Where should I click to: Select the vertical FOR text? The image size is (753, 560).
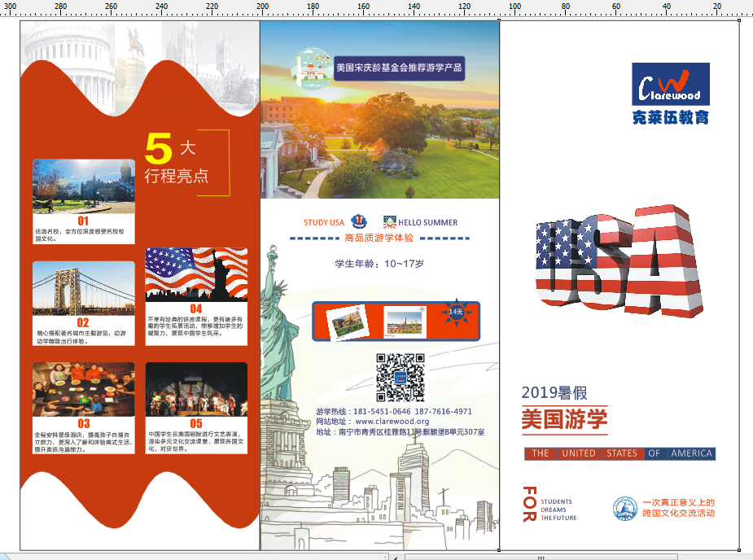pyautogui.click(x=530, y=504)
